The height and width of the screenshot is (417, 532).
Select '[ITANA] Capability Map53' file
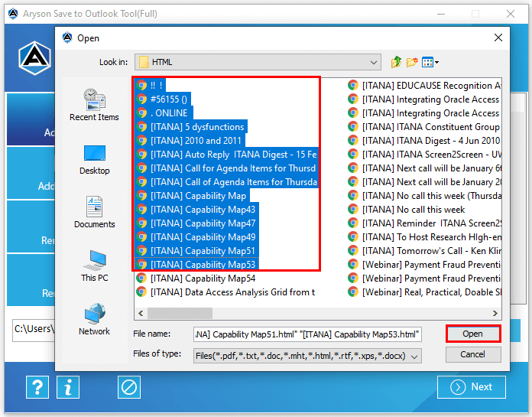(x=196, y=265)
